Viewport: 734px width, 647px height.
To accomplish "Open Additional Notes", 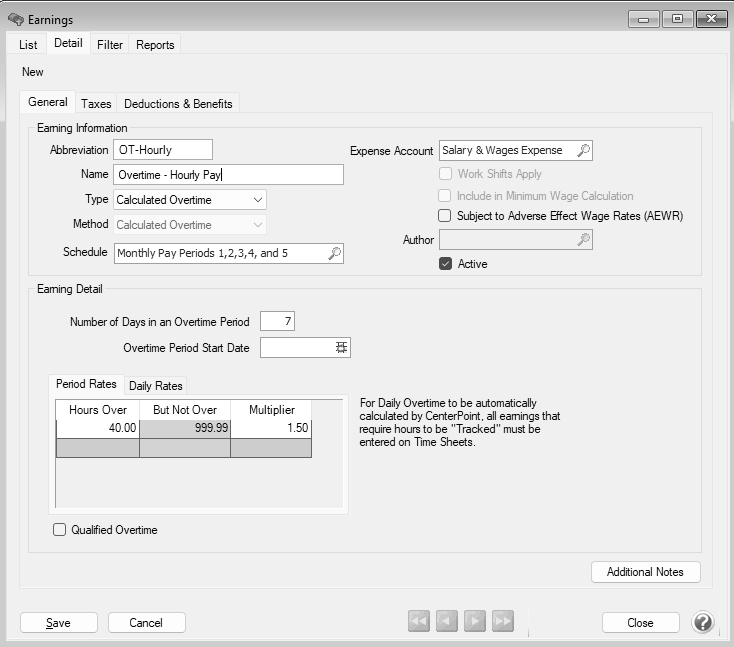I will click(x=645, y=572).
